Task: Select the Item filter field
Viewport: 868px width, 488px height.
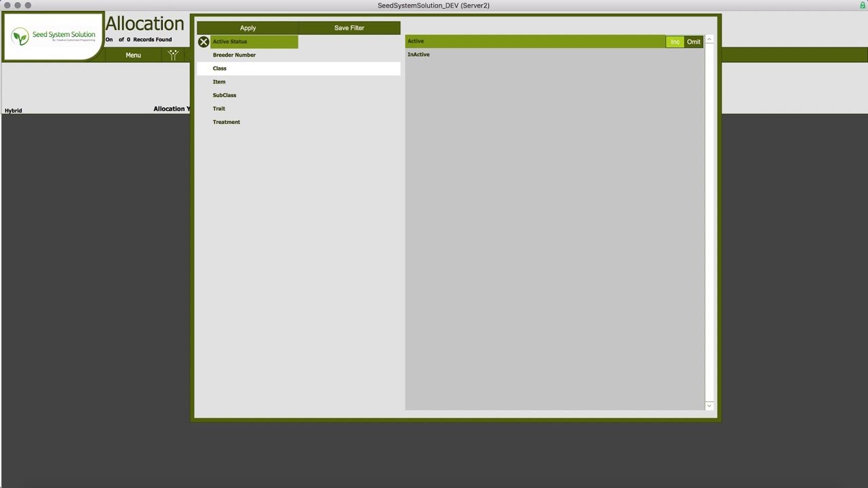Action: pos(298,82)
